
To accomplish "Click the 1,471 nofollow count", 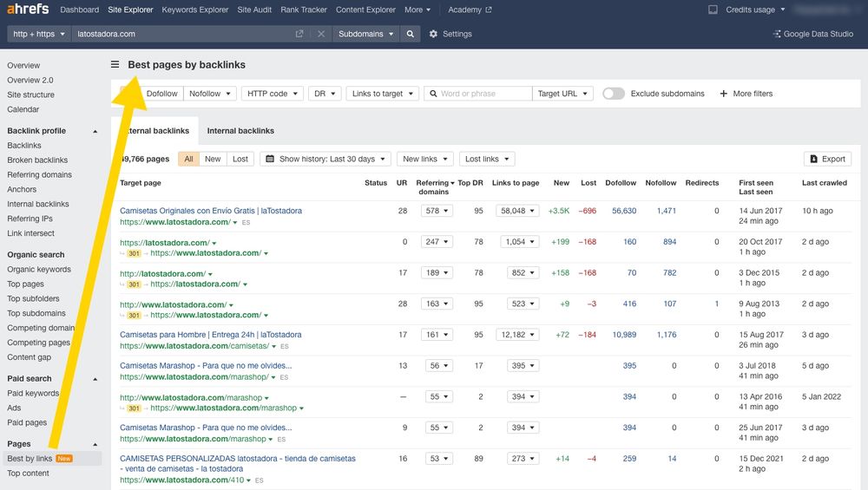I will coord(667,211).
